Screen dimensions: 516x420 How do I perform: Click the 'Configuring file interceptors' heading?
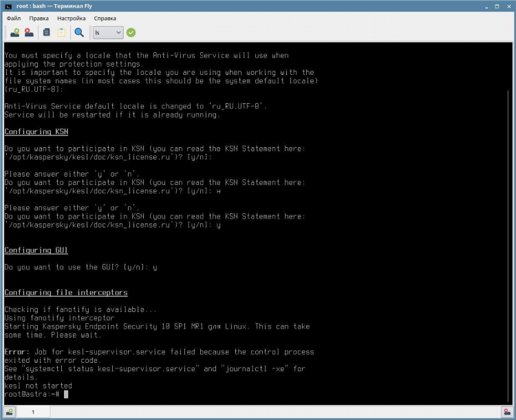click(x=66, y=292)
